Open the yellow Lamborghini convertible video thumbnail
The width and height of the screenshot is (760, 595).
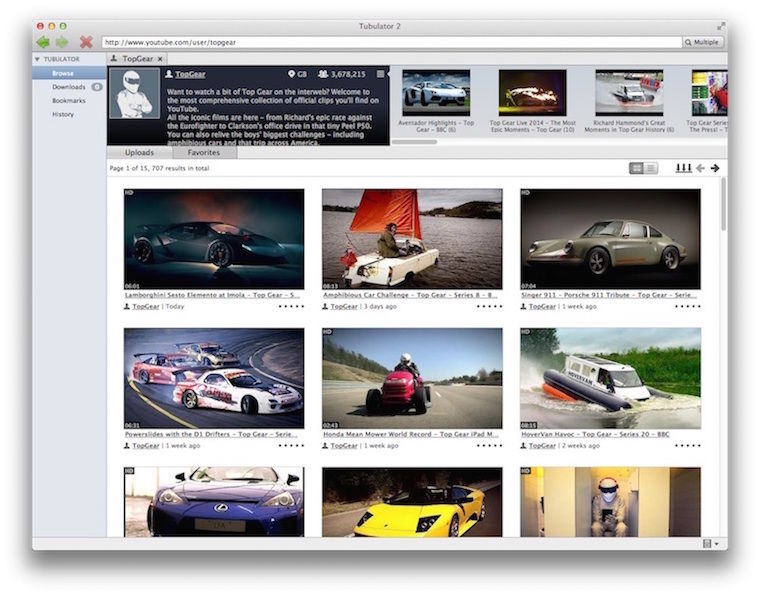pyautogui.click(x=412, y=501)
